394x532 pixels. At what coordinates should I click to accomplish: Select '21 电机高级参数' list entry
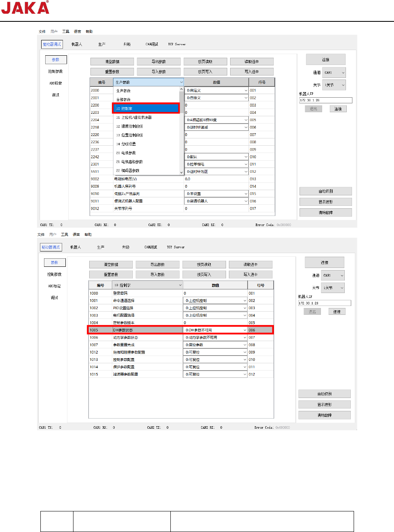point(146,162)
